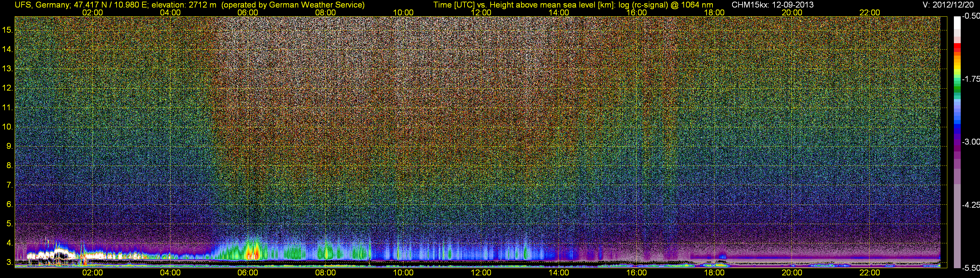
Task: Click the height axis label '15.'
Action: [x=8, y=30]
